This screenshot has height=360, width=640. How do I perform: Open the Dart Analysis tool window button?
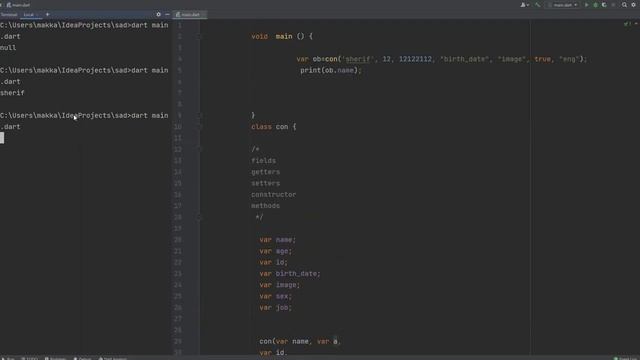click(x=113, y=358)
